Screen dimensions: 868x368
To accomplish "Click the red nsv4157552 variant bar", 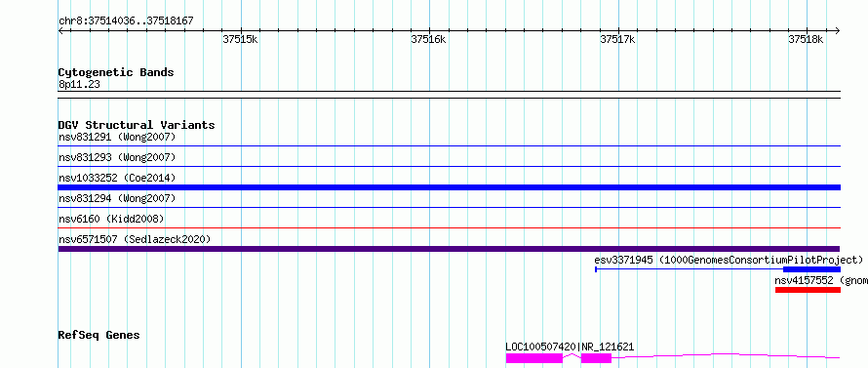I will tap(808, 290).
